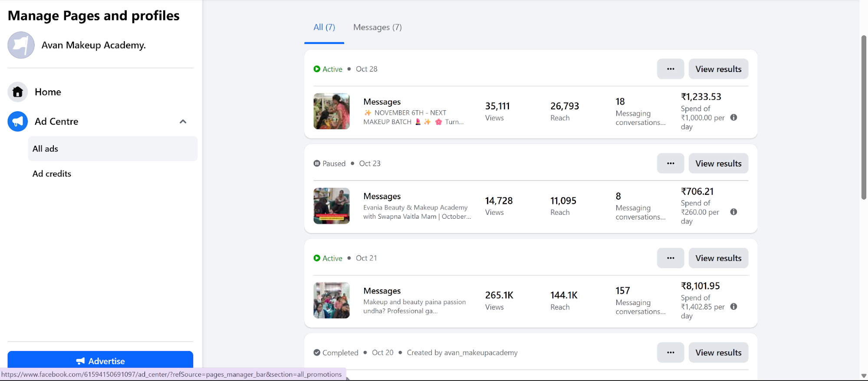Click the 157 Messaging conversations value
868x381 pixels.
pyautogui.click(x=622, y=291)
